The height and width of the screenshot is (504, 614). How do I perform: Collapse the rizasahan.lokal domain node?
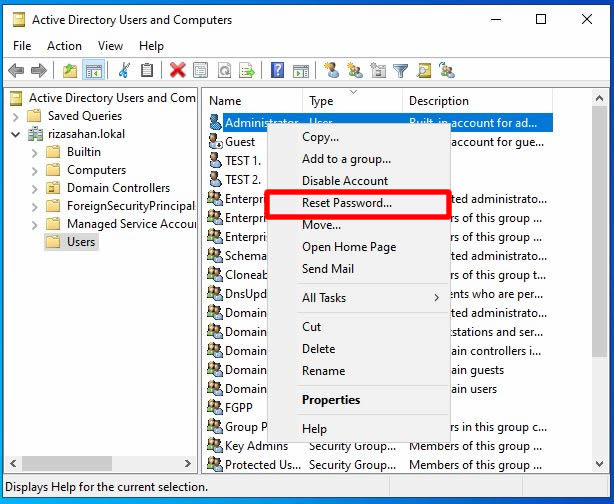point(15,134)
